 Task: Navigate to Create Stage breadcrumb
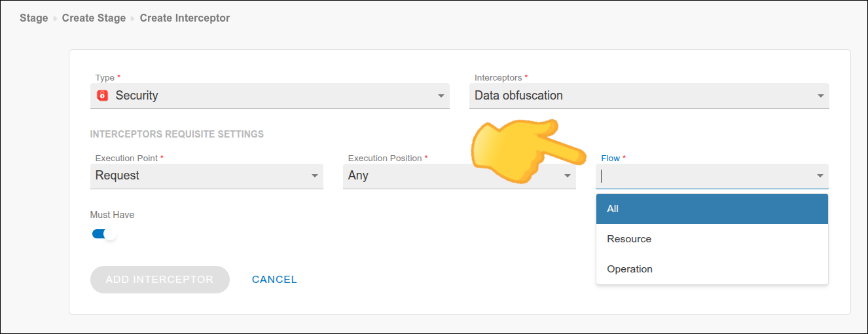pyautogui.click(x=94, y=18)
